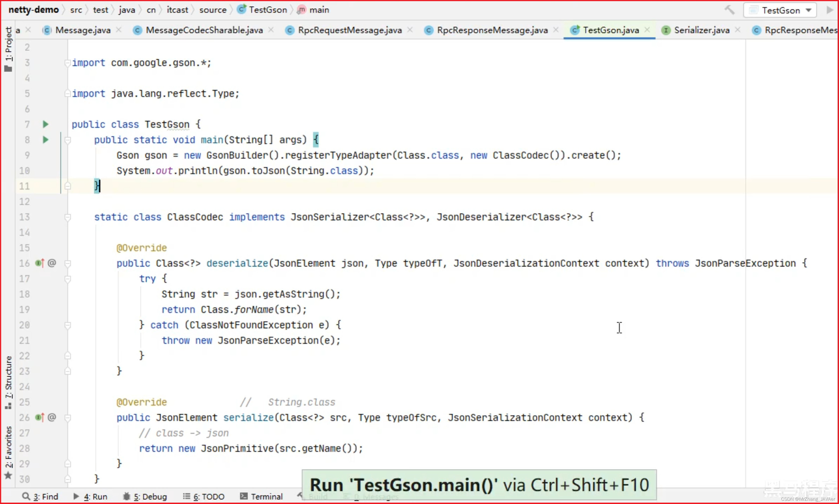Click src in the breadcrumb bar

tap(76, 10)
